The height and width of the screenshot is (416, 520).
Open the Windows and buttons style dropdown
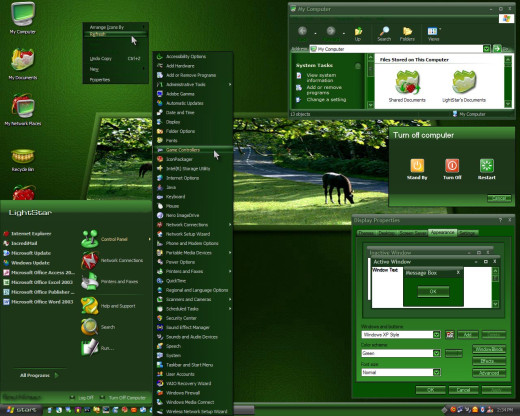click(x=437, y=334)
